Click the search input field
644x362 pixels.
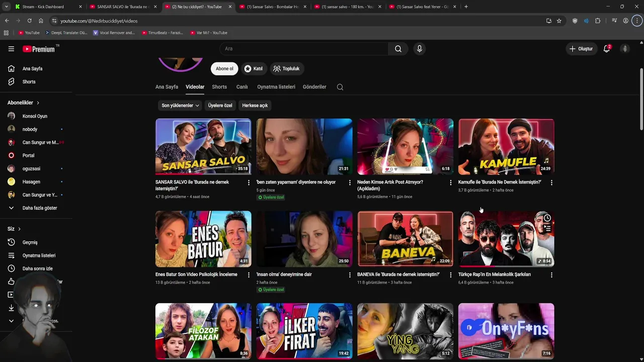(304, 49)
